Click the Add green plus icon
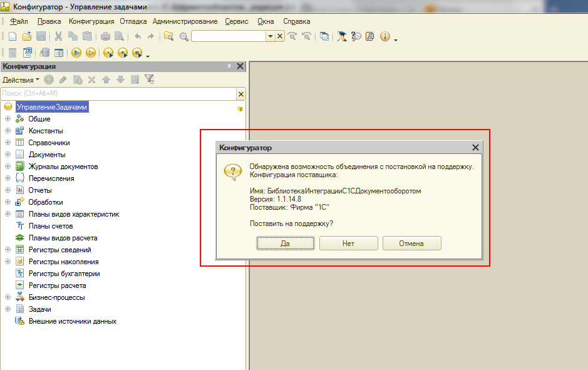The width and height of the screenshot is (588, 370). [x=49, y=80]
